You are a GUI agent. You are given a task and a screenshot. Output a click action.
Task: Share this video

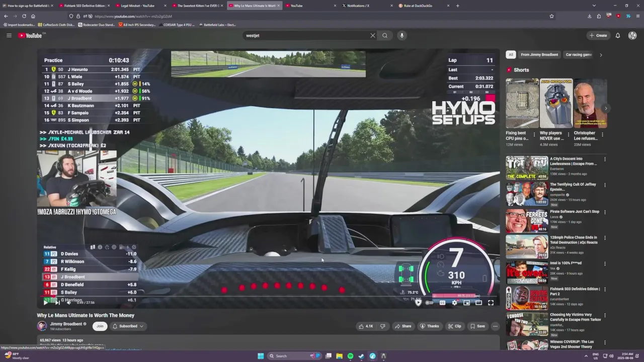coord(403,326)
